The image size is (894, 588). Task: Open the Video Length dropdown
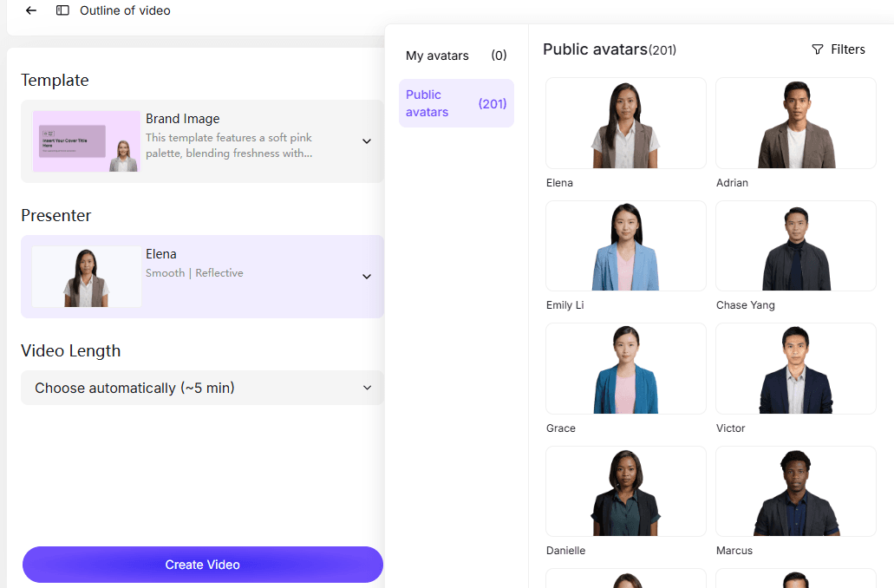(x=367, y=388)
